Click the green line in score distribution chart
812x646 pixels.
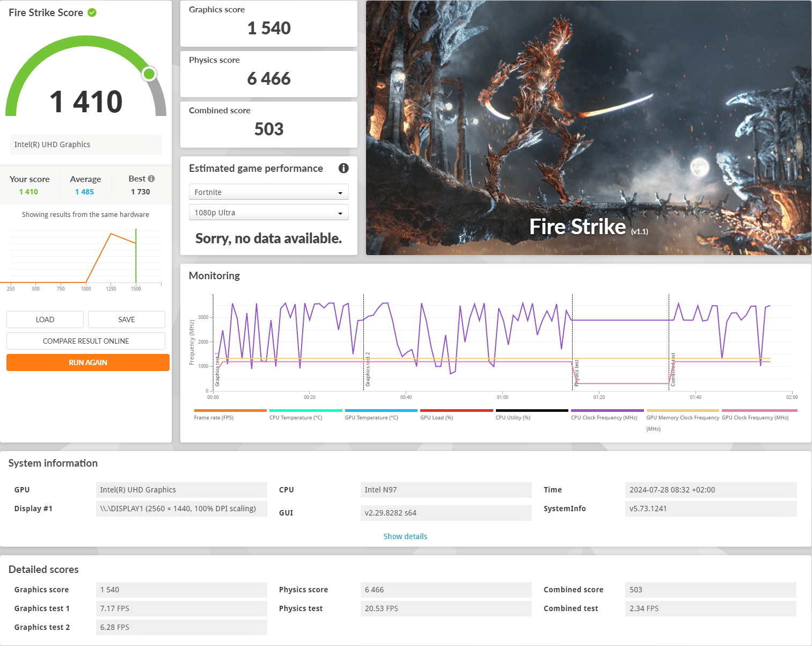tap(136, 256)
